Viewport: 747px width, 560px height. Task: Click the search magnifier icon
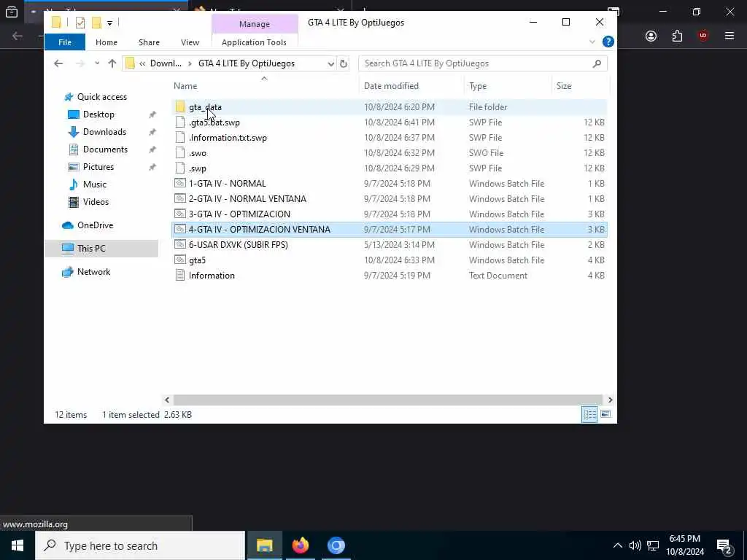[597, 63]
